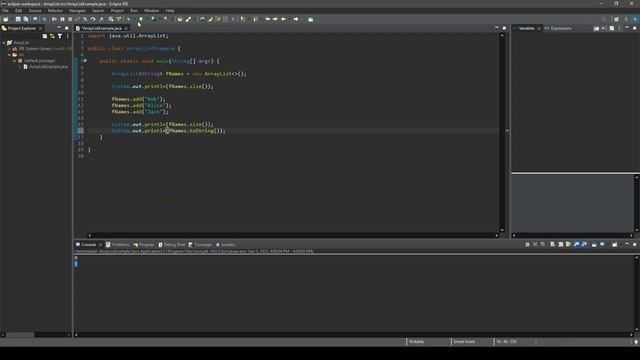The image size is (640, 360).
Task: Click the debug Resume toolbar icon
Action: click(54, 19)
